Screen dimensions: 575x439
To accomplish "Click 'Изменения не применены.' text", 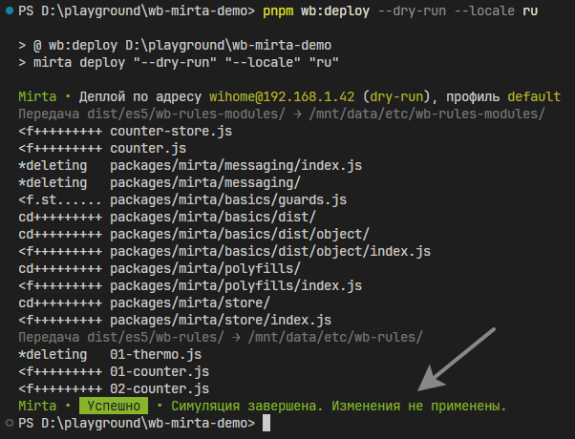I will coord(419,406).
